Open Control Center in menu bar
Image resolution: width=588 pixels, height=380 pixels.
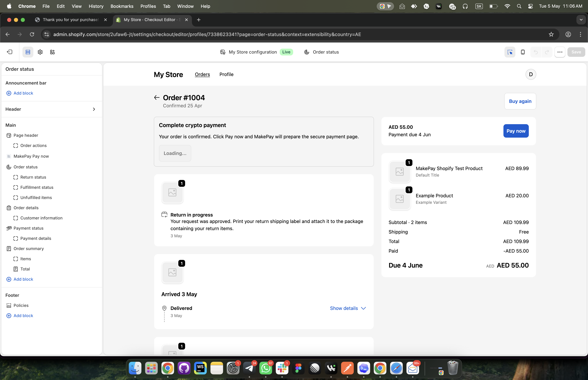530,6
